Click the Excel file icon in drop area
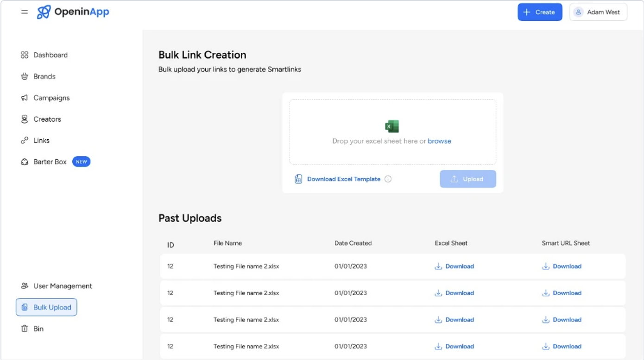The image size is (644, 360). click(391, 126)
